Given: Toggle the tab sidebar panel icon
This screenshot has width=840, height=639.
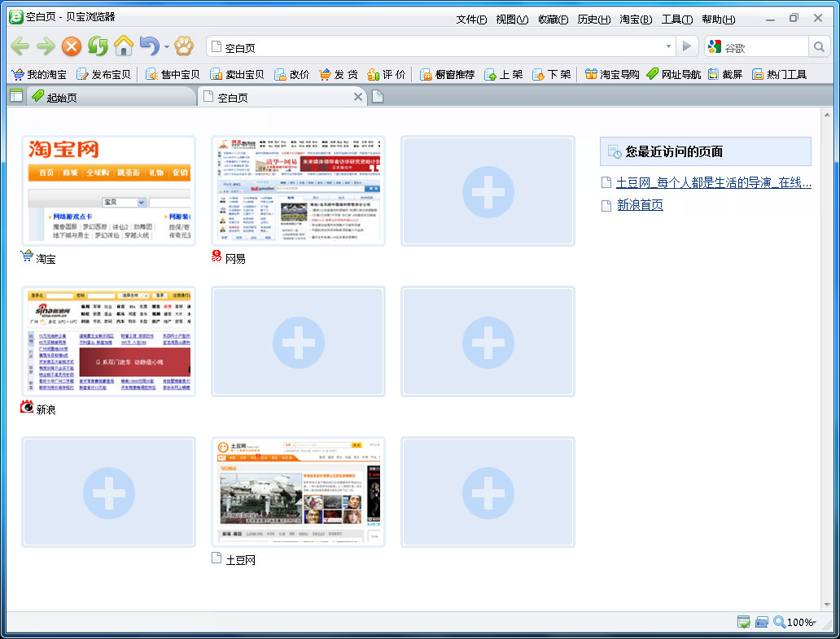Looking at the screenshot, I should 16,96.
